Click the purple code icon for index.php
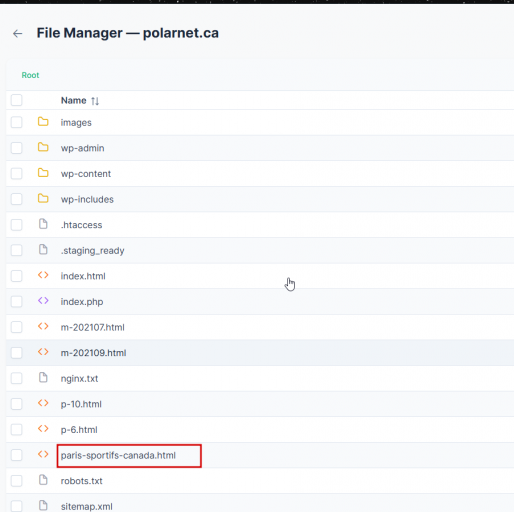The height and width of the screenshot is (512, 514). (43, 301)
